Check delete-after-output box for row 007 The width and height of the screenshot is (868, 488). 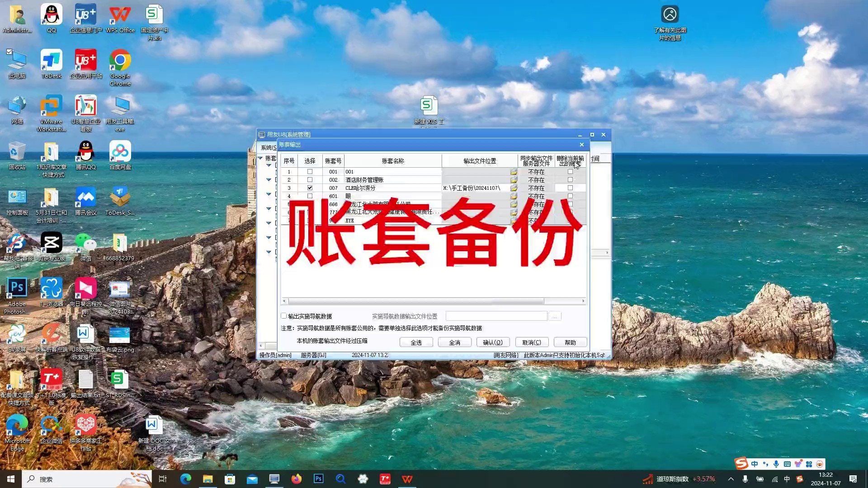click(570, 188)
